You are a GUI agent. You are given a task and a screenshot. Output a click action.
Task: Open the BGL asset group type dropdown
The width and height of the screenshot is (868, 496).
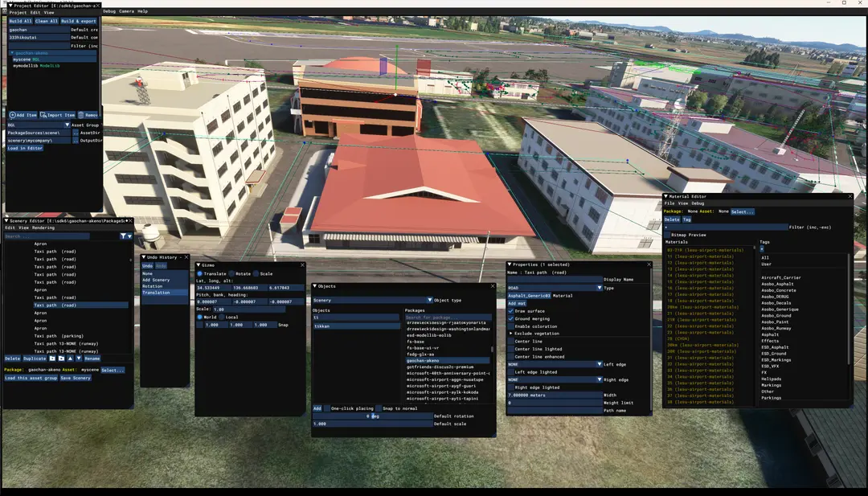click(x=39, y=125)
